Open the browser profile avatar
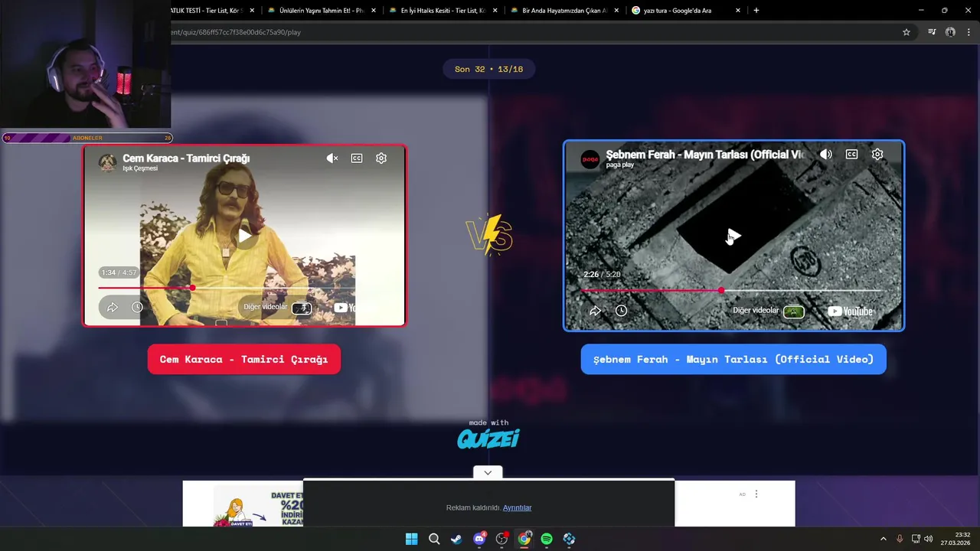The height and width of the screenshot is (551, 980). click(x=950, y=32)
